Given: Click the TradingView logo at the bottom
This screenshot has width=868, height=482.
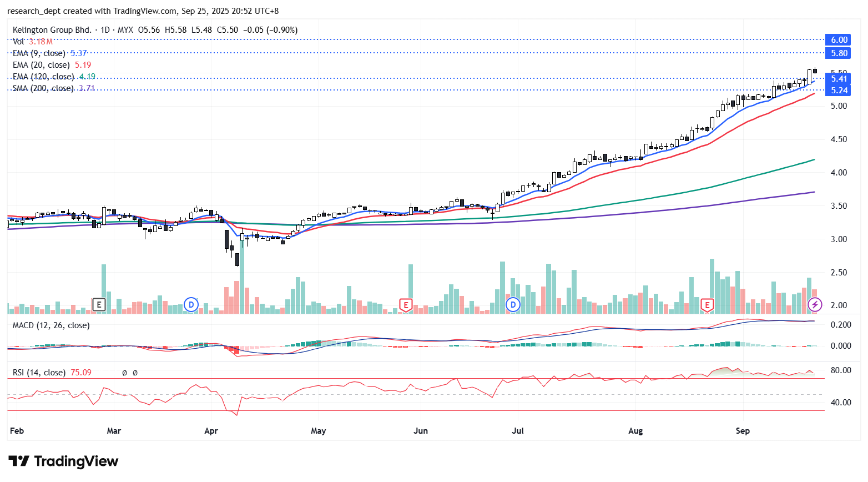Looking at the screenshot, I should tap(63, 461).
